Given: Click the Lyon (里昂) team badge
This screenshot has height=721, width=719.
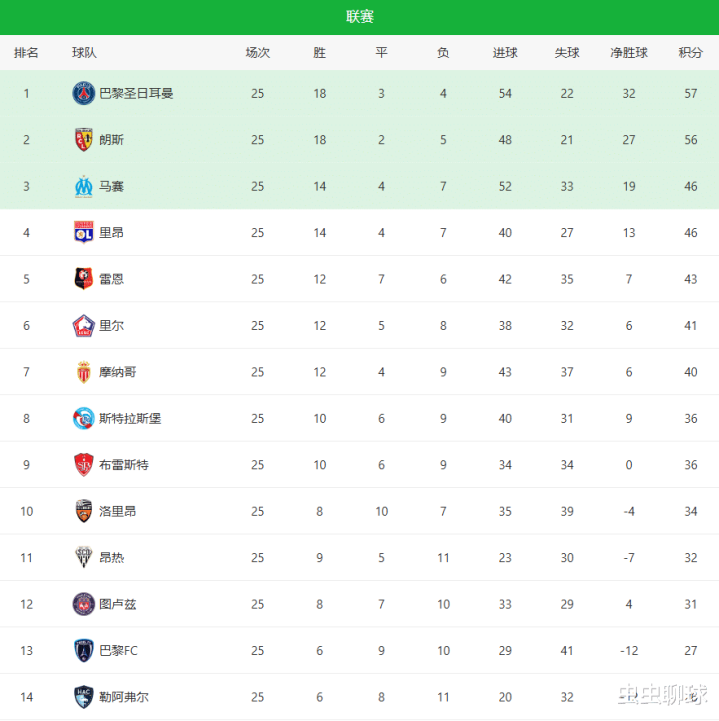Looking at the screenshot, I should click(x=84, y=232).
